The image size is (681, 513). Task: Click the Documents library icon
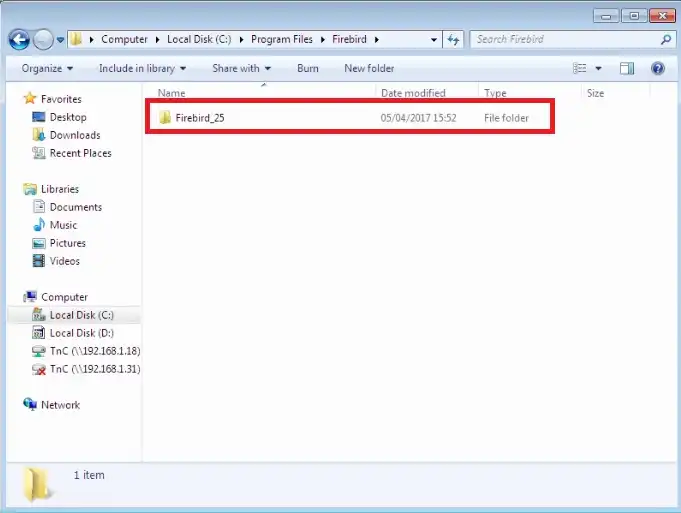tap(39, 206)
